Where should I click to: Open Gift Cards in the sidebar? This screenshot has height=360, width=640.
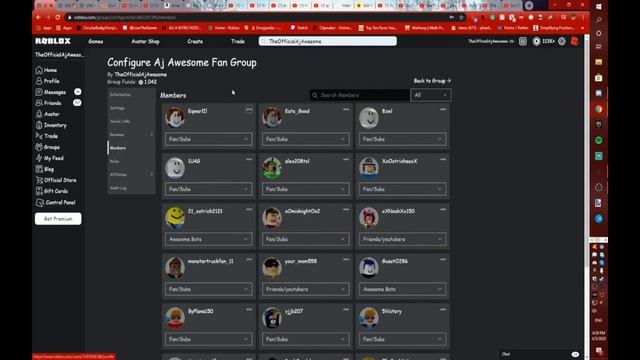(x=52, y=191)
